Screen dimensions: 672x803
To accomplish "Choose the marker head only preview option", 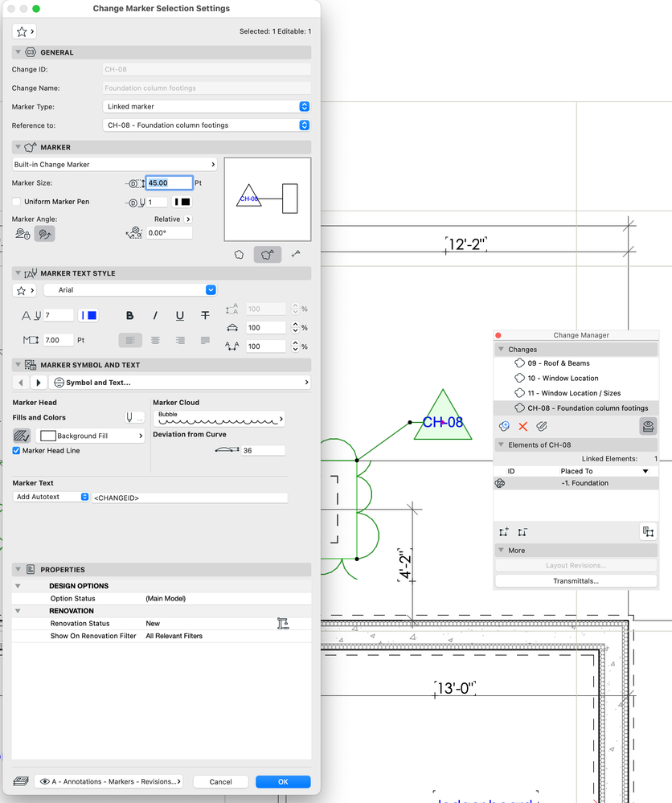I will tap(240, 255).
